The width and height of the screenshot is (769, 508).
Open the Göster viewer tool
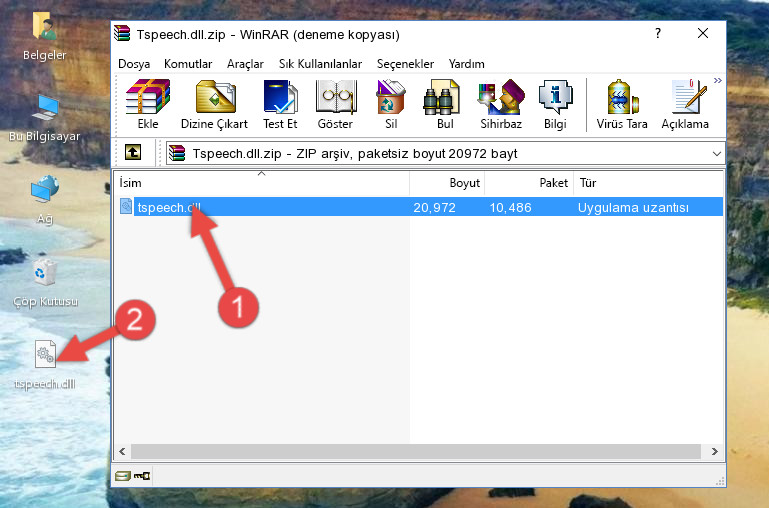(335, 104)
